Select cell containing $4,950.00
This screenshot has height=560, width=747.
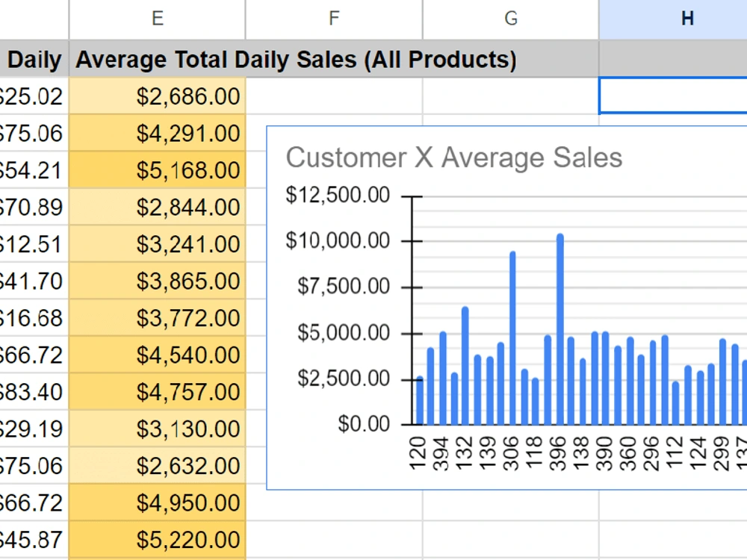pyautogui.click(x=157, y=503)
